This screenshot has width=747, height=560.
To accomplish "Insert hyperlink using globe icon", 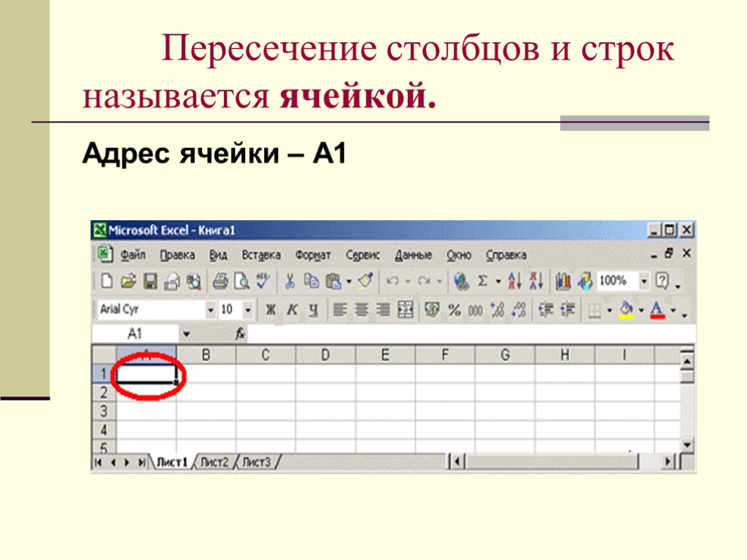I will pyautogui.click(x=461, y=281).
